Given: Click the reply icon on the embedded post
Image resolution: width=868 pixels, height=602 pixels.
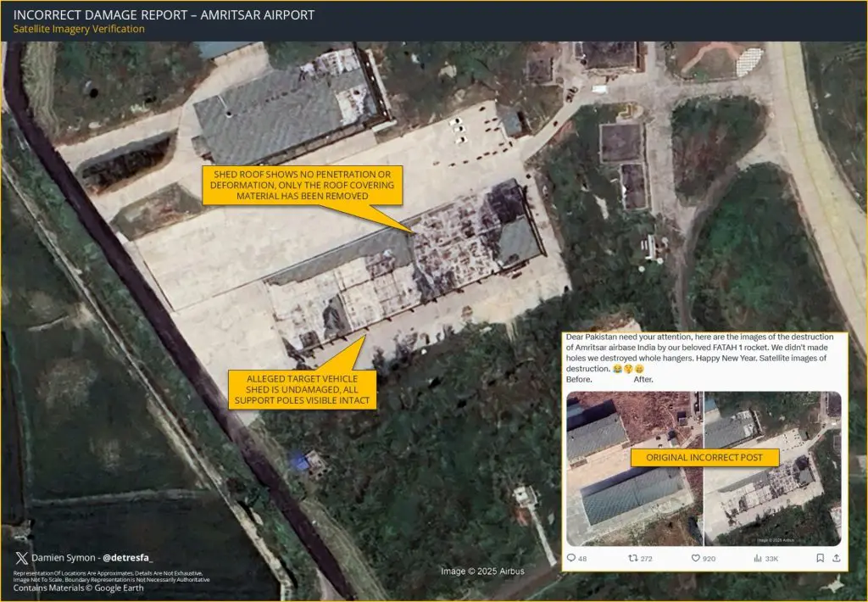Looking at the screenshot, I should point(570,558).
